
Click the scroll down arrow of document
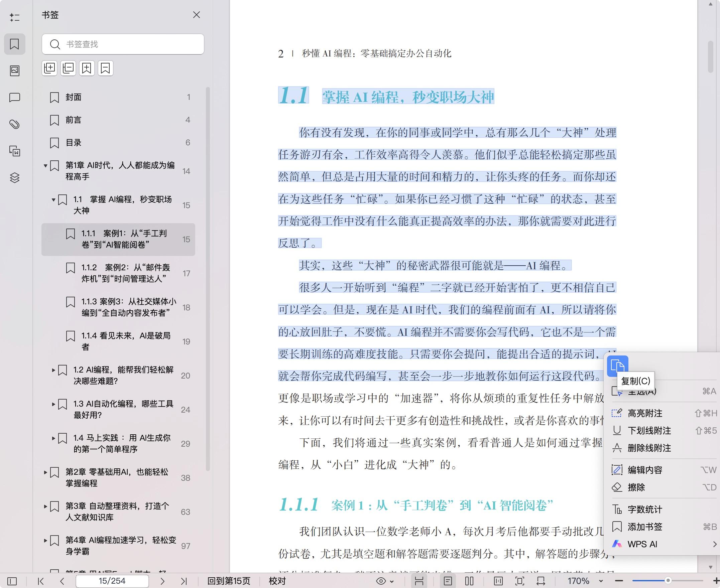coord(711,567)
